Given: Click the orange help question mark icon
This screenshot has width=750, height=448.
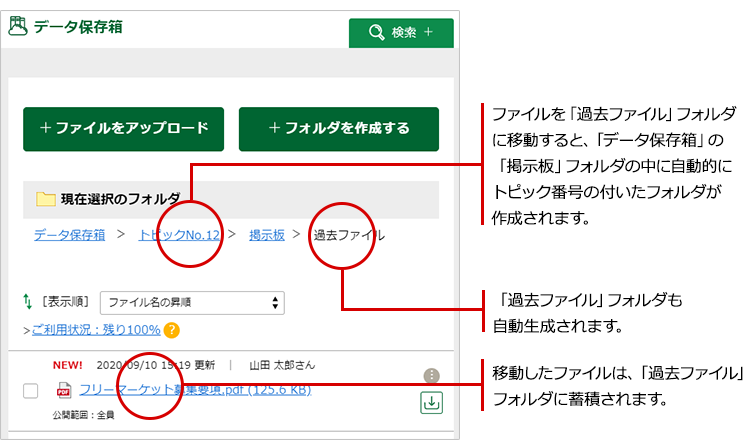Looking at the screenshot, I should click(172, 329).
